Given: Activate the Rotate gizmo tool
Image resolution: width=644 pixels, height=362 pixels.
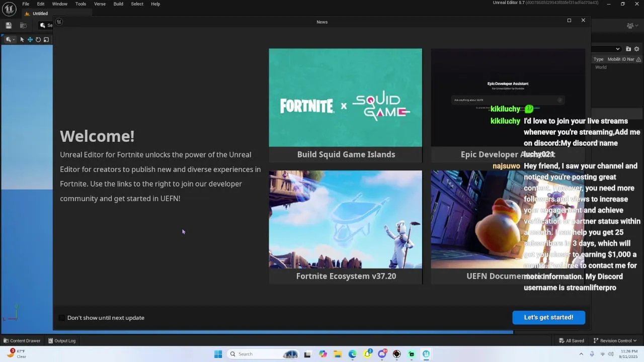Looking at the screenshot, I should tap(38, 40).
